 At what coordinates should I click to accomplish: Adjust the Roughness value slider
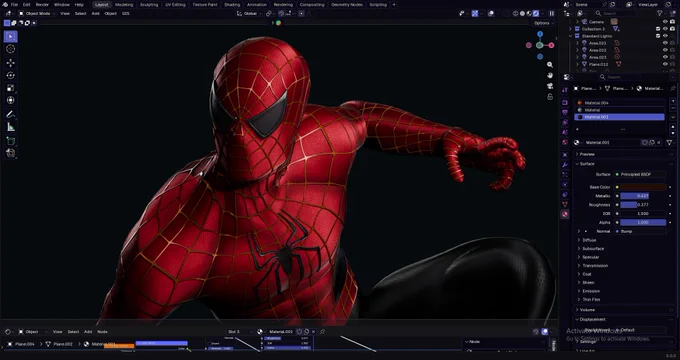pos(643,205)
